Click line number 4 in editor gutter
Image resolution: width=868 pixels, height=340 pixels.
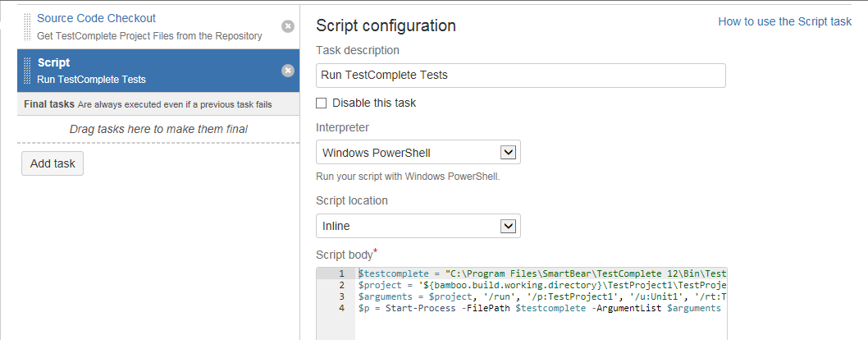pyautogui.click(x=340, y=308)
